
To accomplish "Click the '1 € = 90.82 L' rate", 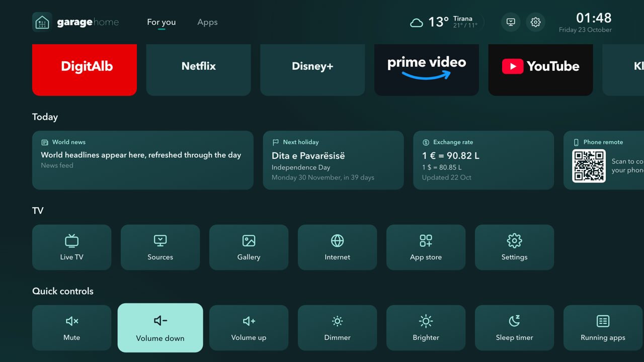I will 451,156.
